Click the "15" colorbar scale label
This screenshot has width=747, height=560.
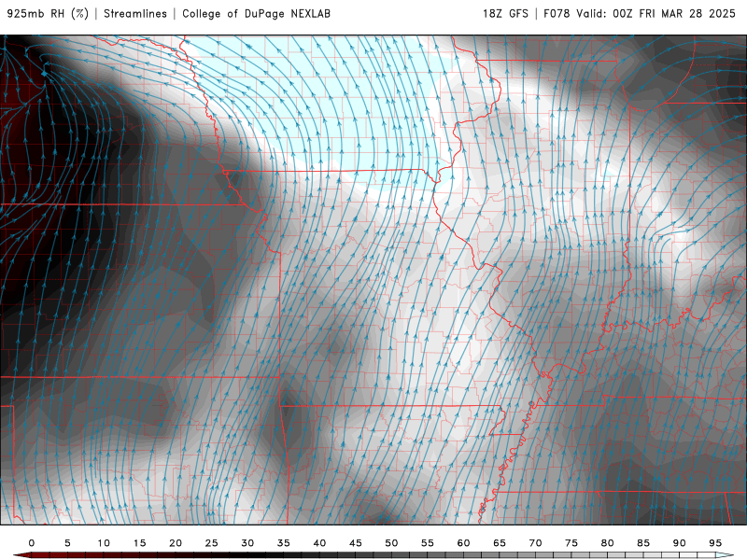[x=139, y=543]
